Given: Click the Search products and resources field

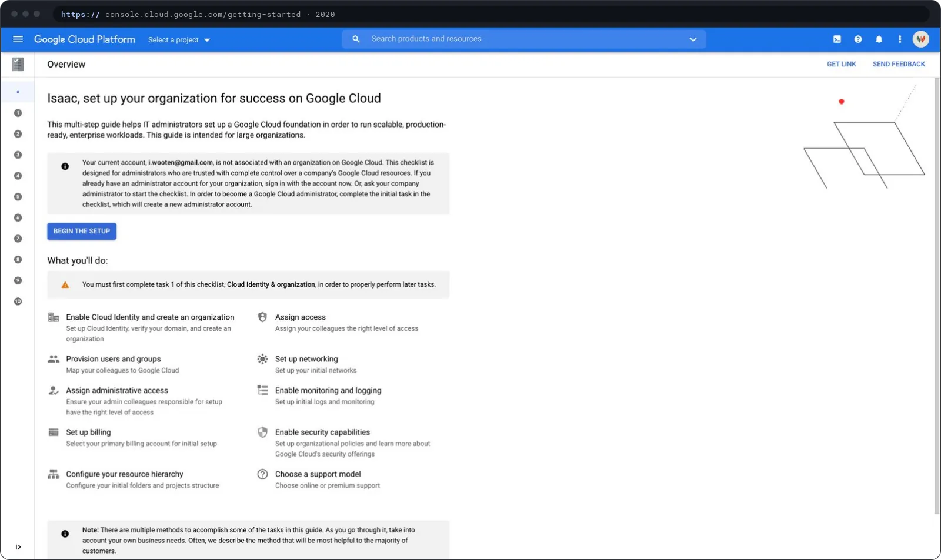Looking at the screenshot, I should (523, 39).
